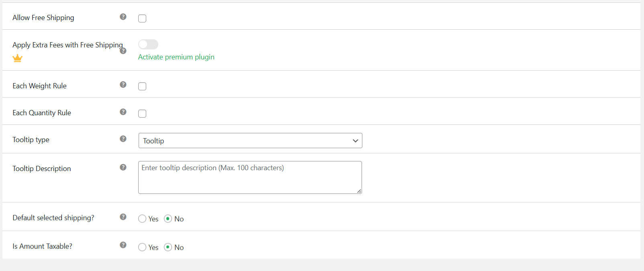Check the Each Quantity Rule box
This screenshot has height=271, width=644.
click(x=142, y=113)
